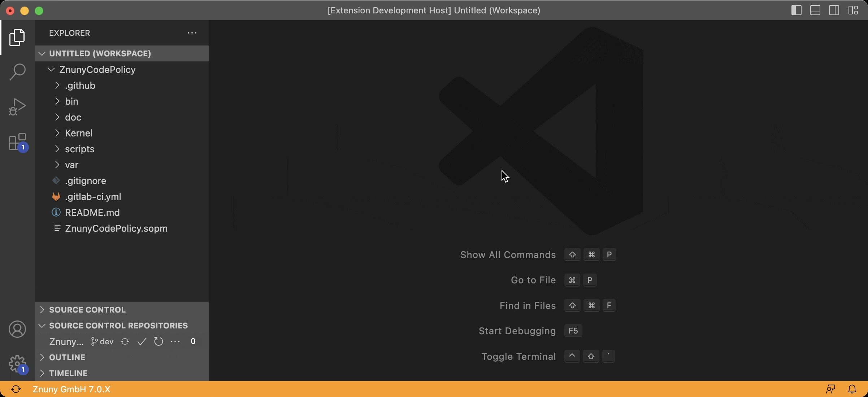
Task: Collapse the ZnunyCodePolicy root folder
Action: tap(97, 70)
